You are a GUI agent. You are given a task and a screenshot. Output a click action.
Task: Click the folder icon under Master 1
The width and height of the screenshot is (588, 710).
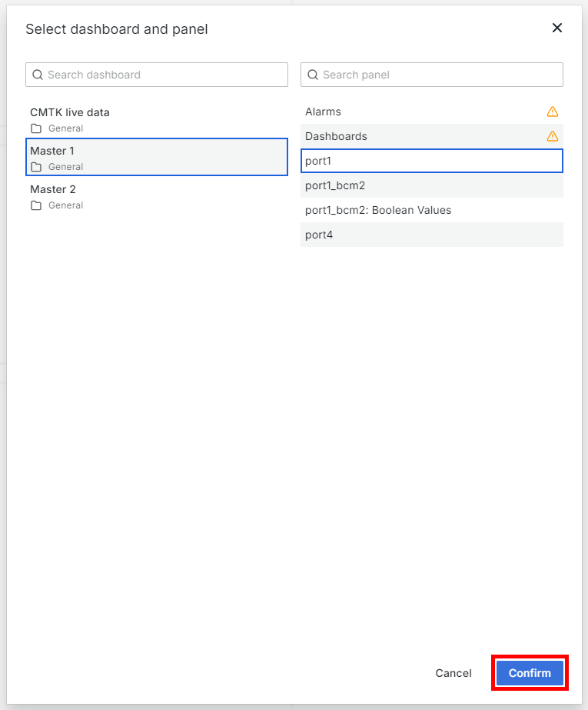click(36, 167)
